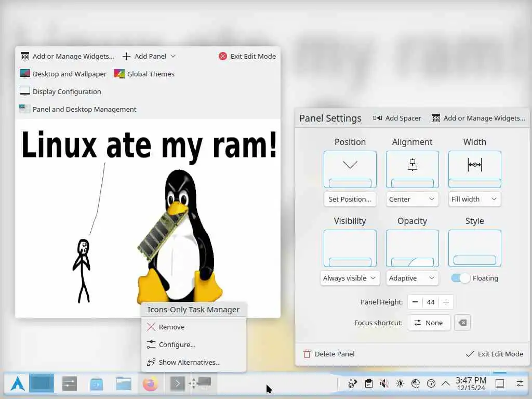Click the virtual desktop pager in the panel
Image resolution: width=532 pixels, height=399 pixels.
[42, 383]
